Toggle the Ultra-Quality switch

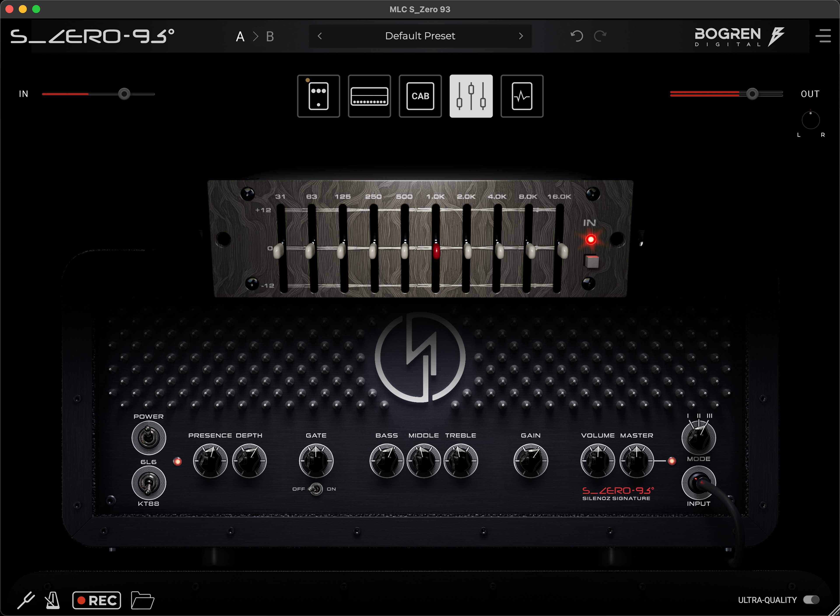(811, 600)
